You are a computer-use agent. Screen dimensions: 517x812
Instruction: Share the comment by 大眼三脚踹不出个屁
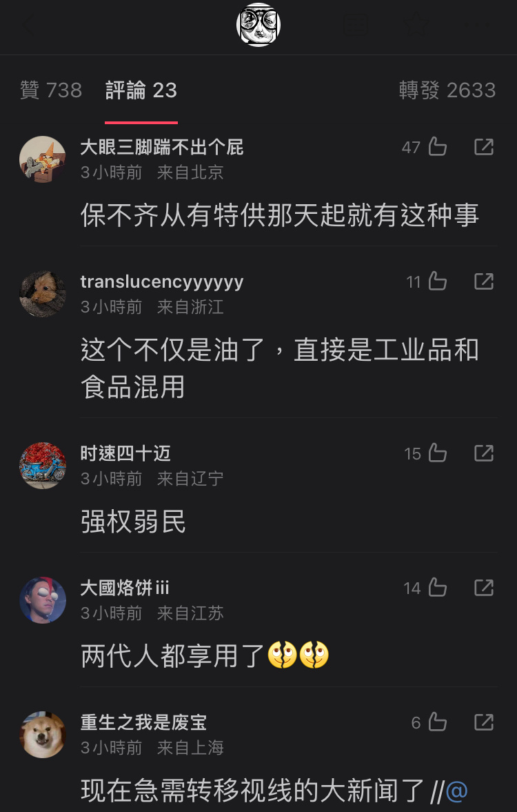[484, 147]
